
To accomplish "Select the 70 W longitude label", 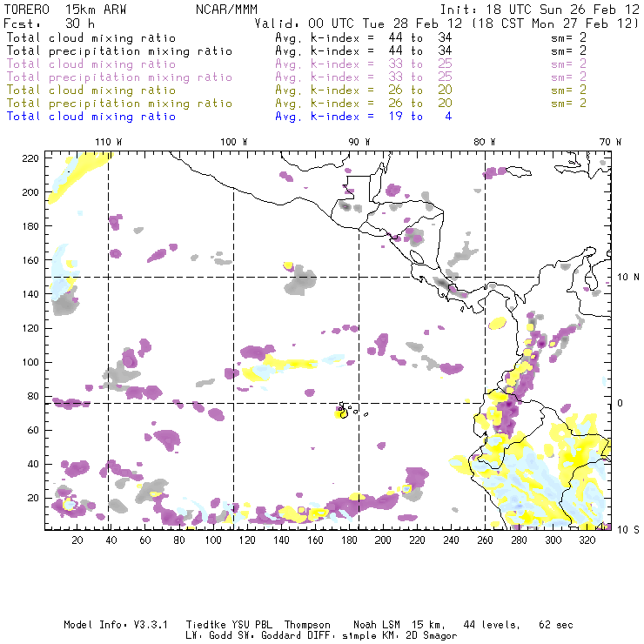I will [611, 142].
